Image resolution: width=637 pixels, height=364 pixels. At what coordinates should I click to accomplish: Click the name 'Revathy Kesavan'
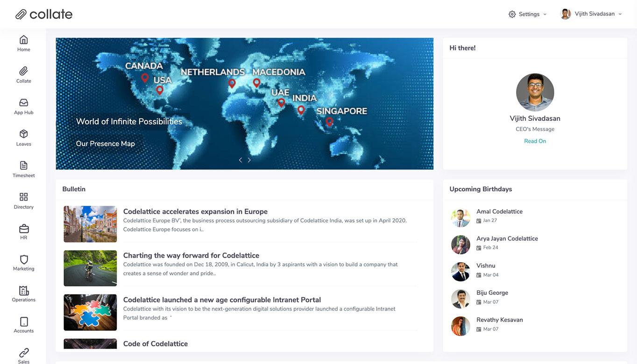coord(500,320)
